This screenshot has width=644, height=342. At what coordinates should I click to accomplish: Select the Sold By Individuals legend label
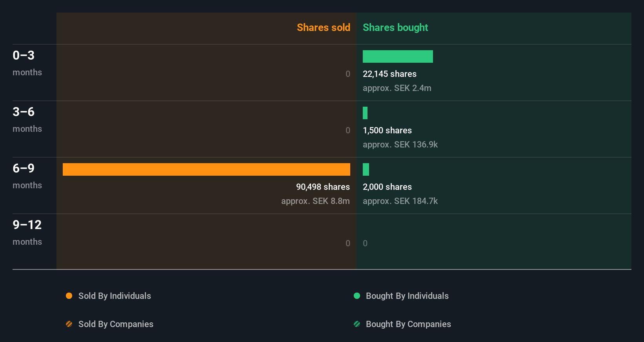[115, 296]
